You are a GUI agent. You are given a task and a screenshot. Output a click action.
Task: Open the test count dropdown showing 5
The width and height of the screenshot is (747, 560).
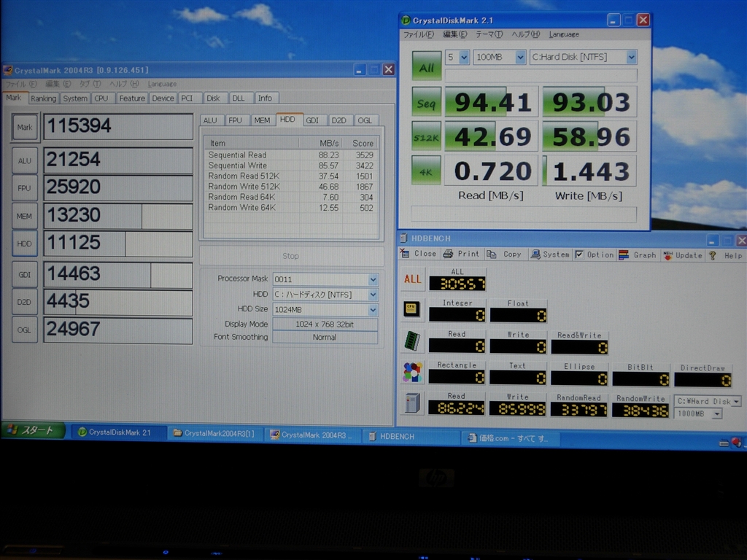click(x=463, y=58)
